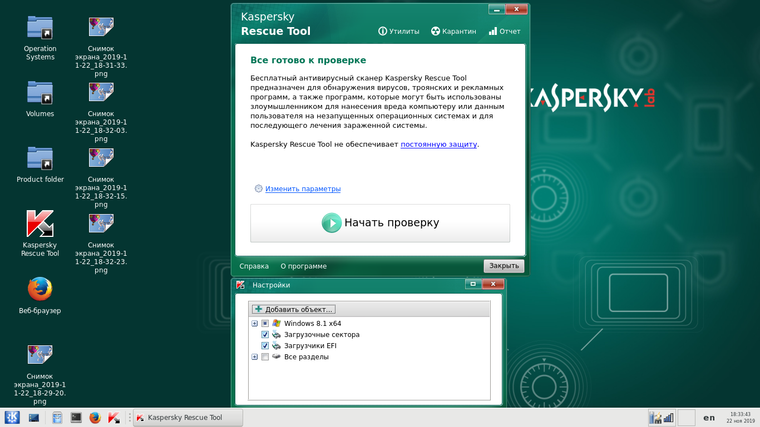Select the Веб-браузер Firefox desktop icon

click(40, 296)
